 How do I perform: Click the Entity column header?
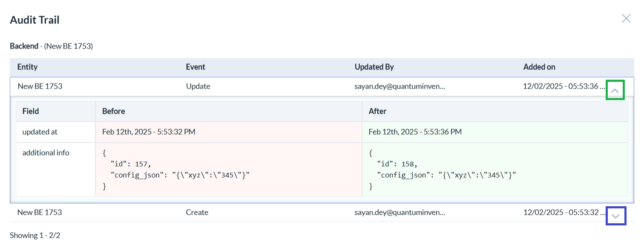click(27, 67)
